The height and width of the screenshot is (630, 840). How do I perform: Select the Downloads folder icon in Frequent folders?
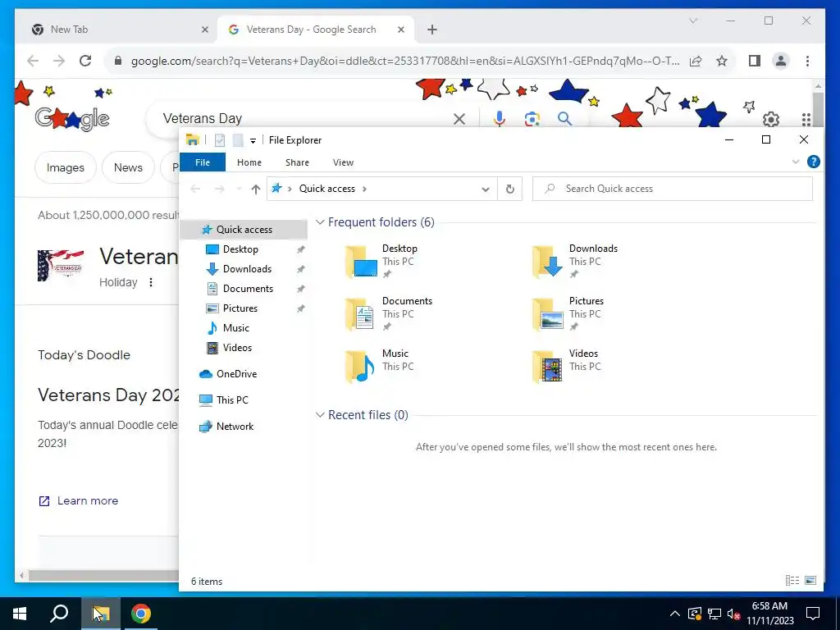pos(547,262)
